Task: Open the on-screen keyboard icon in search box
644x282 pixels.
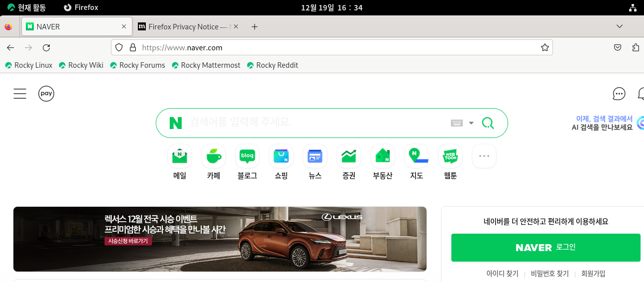Action: coord(457,123)
